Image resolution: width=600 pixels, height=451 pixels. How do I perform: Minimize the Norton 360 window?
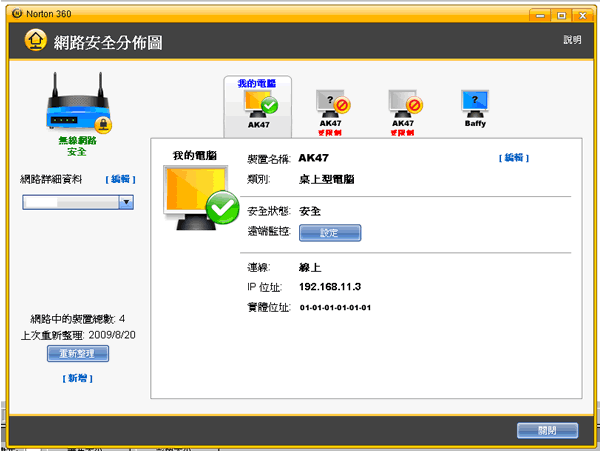pyautogui.click(x=540, y=16)
